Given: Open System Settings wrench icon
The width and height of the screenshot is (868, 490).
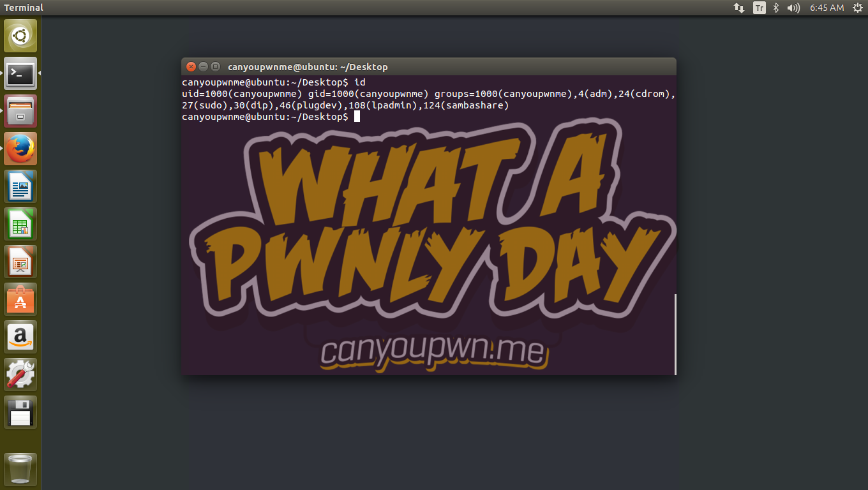Looking at the screenshot, I should [x=20, y=375].
